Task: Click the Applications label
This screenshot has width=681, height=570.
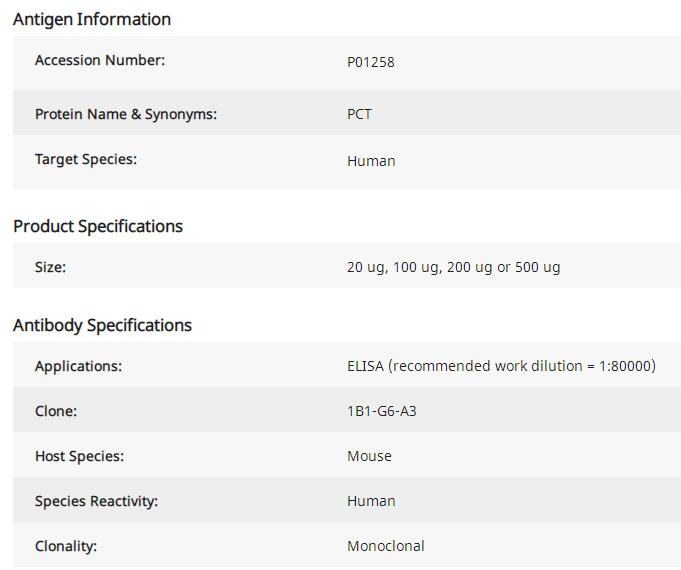Action: coord(78,366)
